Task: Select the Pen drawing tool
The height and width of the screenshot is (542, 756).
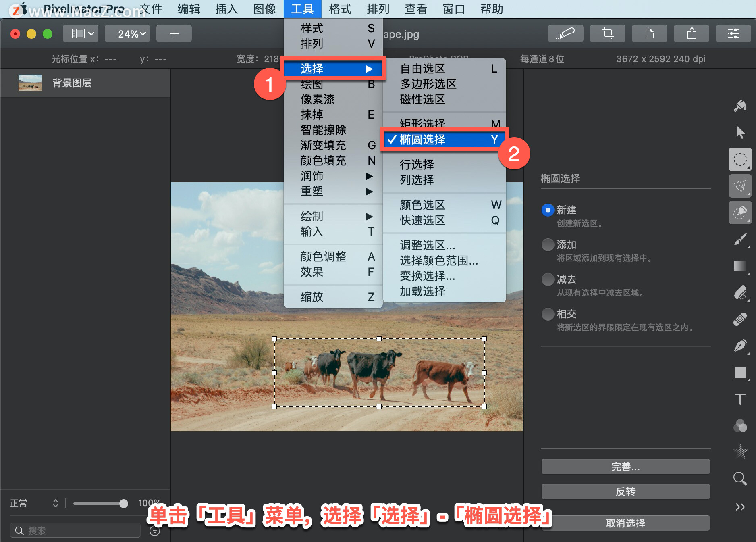Action: pos(740,346)
